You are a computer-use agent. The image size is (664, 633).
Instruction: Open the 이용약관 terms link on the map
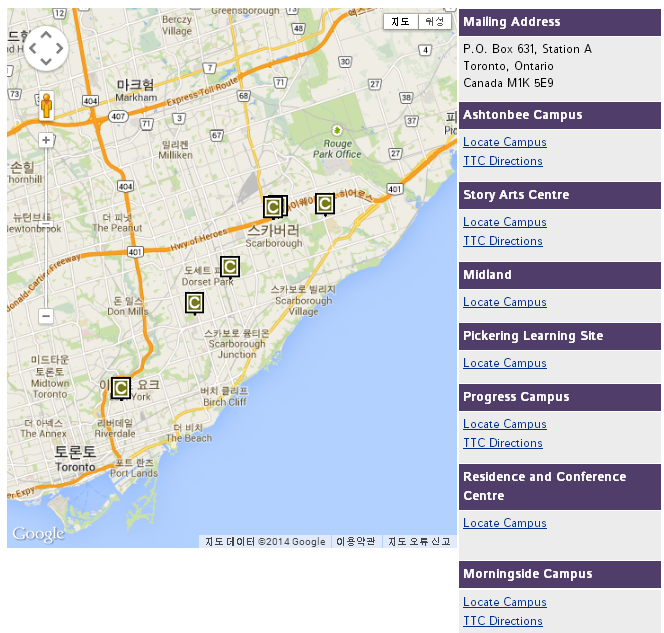click(355, 542)
